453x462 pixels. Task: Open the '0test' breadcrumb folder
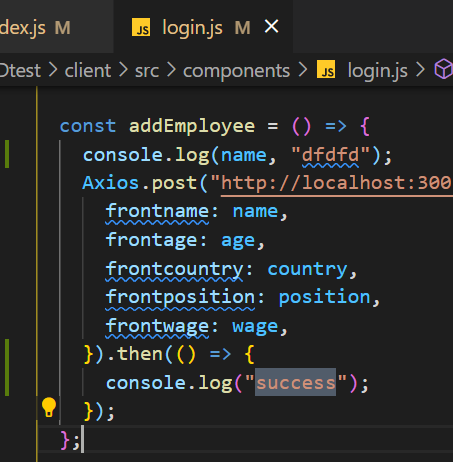click(x=20, y=71)
